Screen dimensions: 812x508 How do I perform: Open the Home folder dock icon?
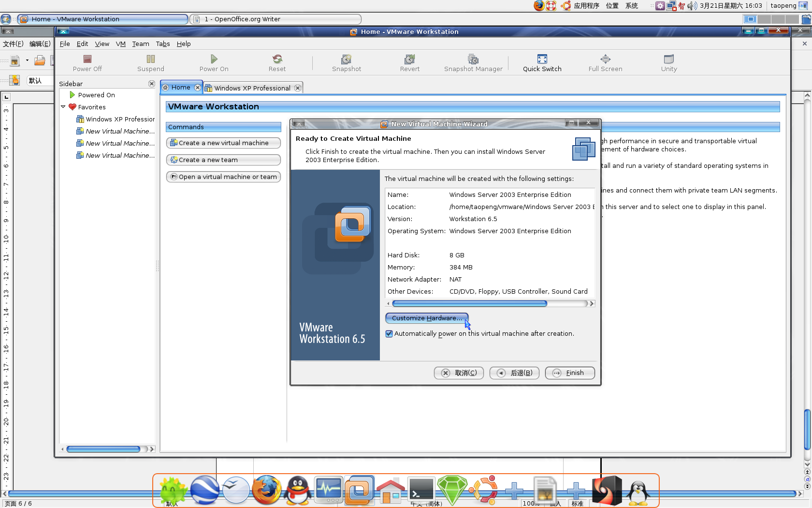[391, 492]
